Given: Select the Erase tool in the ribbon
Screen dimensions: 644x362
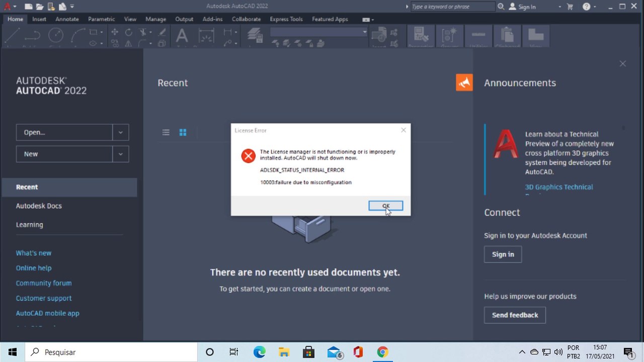Looking at the screenshot, I should pos(162,32).
